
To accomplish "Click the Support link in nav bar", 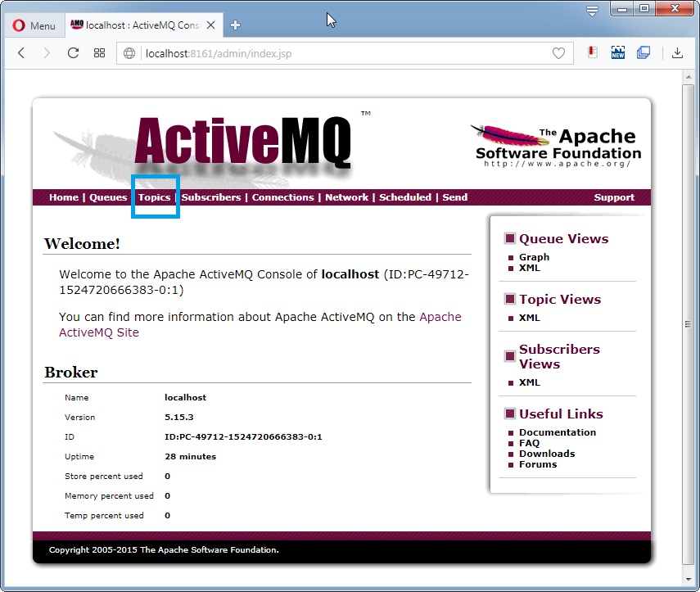I will 614,197.
